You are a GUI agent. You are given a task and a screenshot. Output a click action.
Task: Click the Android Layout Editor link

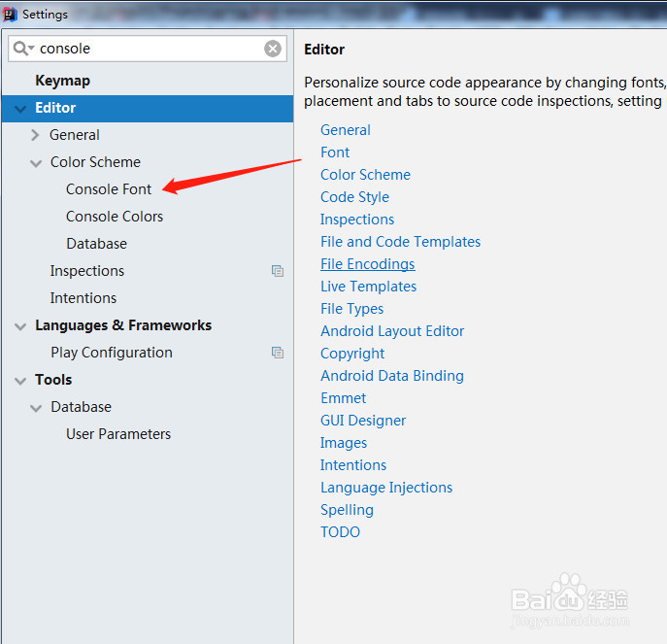pos(392,331)
